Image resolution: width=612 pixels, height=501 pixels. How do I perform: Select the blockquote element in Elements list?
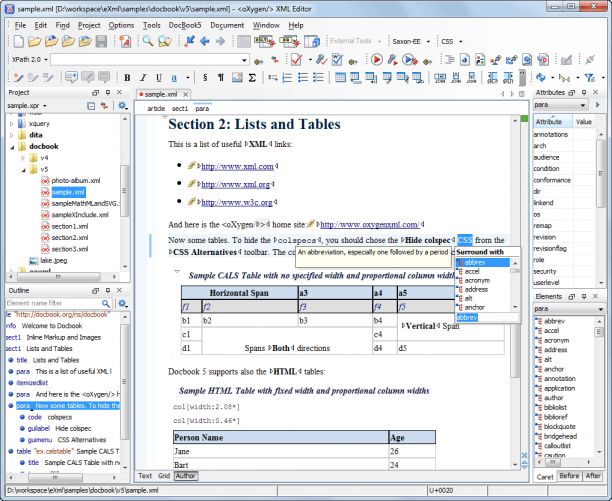point(559,427)
